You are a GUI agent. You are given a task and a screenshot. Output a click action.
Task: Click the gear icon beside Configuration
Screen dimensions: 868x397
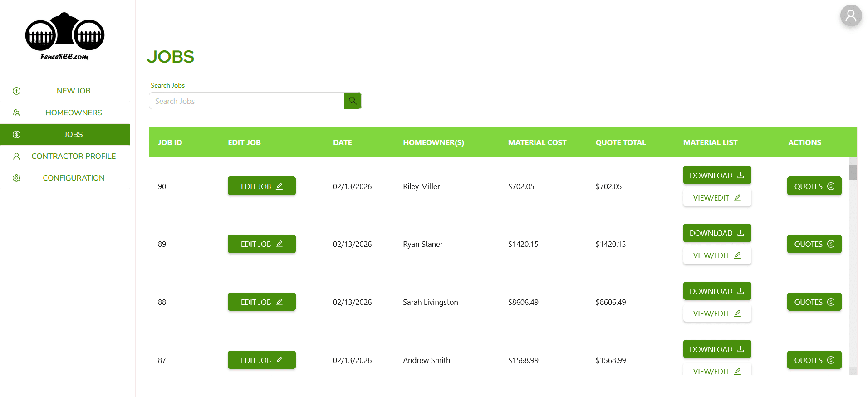pyautogui.click(x=17, y=178)
